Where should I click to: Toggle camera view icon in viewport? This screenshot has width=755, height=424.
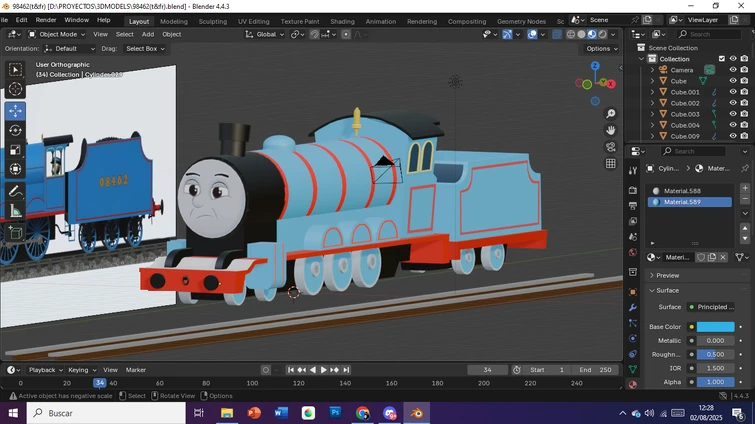(611, 147)
